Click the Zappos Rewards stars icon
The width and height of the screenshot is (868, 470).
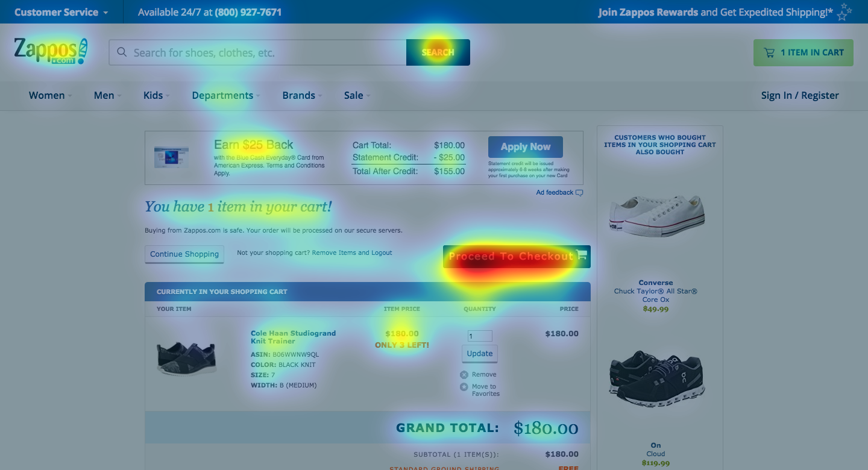(x=844, y=11)
